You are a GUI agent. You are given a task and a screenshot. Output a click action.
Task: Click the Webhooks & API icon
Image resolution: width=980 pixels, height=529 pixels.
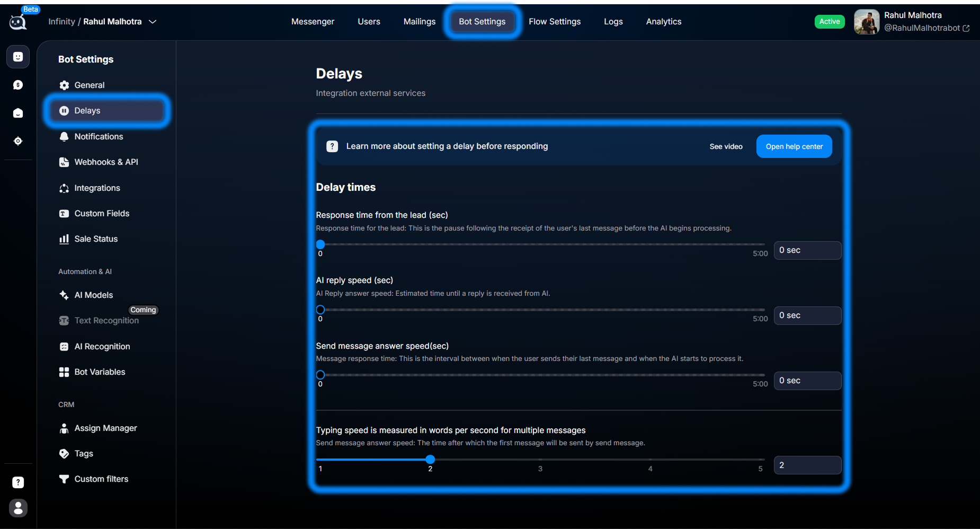(x=64, y=162)
